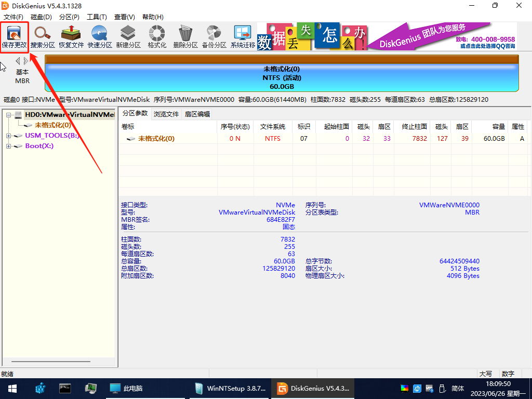Go to previous disk arrow
Image resolution: width=532 pixels, height=399 pixels.
(18, 61)
